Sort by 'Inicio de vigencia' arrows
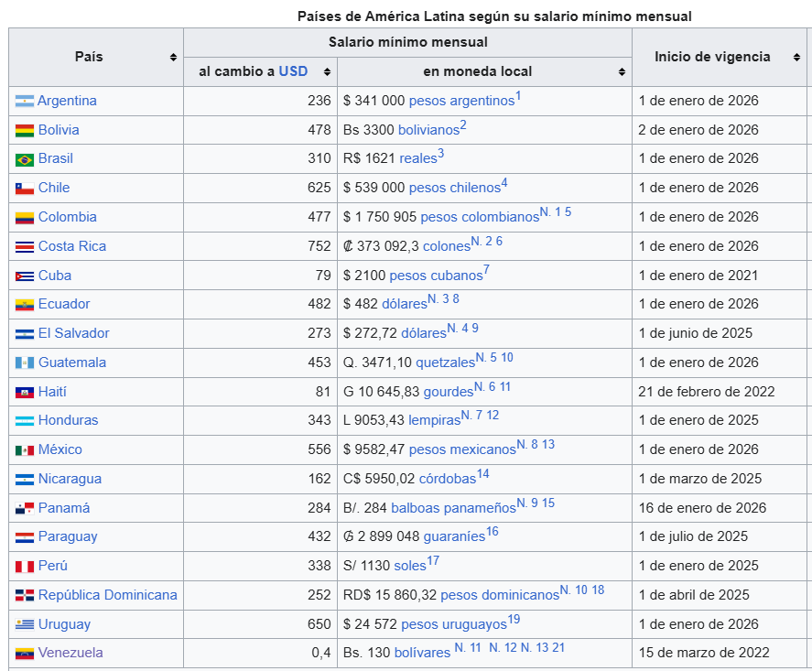Screen dimensions: 812x671 793,58
